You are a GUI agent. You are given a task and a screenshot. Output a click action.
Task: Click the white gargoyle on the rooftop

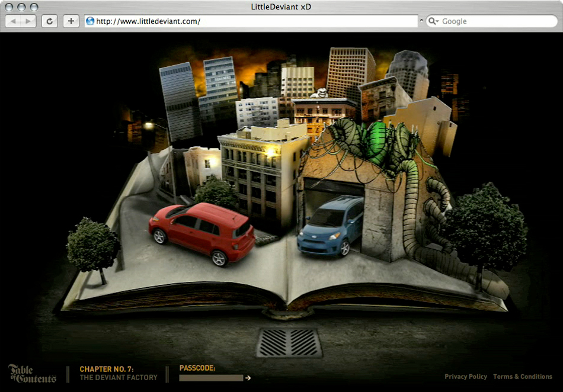(321, 94)
